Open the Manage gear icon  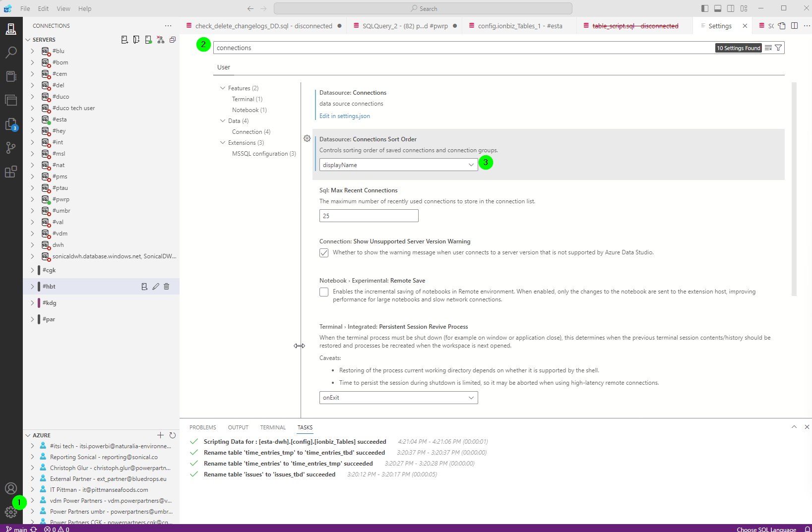11,512
